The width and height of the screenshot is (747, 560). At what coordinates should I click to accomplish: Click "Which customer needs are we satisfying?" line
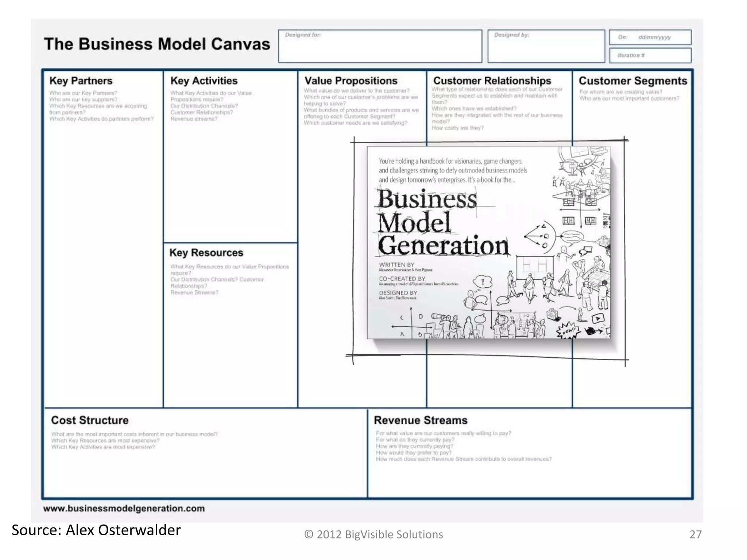[356, 123]
